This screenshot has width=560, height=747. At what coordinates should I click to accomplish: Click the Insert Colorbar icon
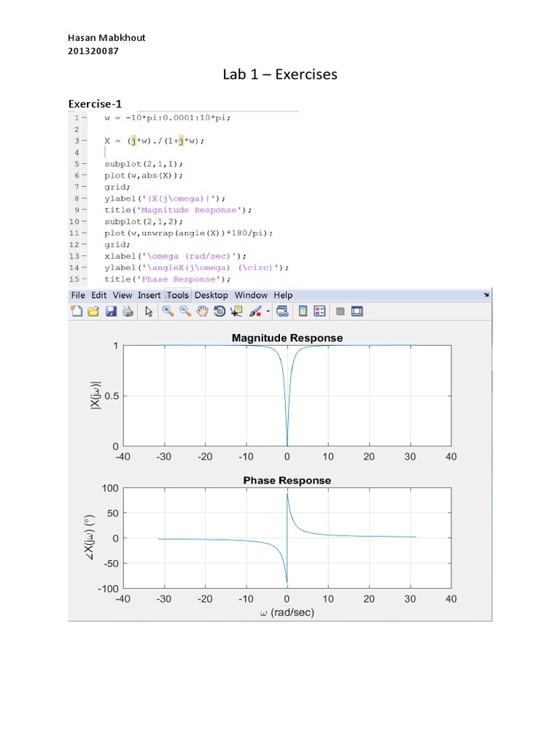(x=303, y=311)
